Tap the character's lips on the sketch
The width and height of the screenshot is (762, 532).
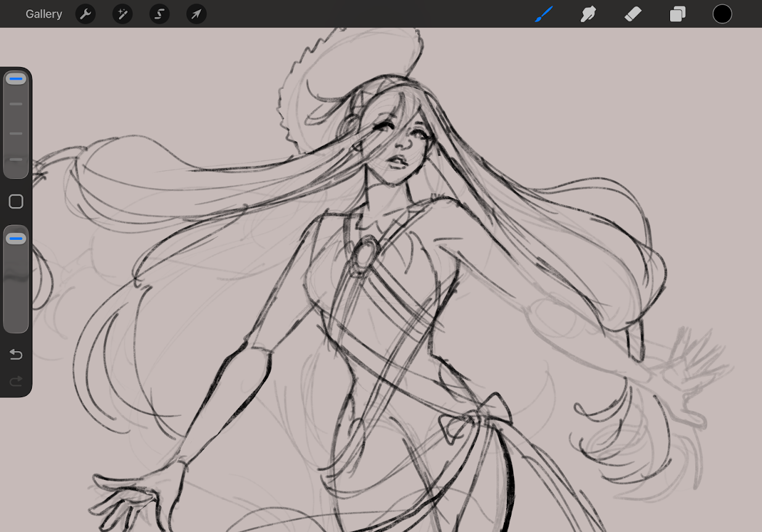point(400,160)
